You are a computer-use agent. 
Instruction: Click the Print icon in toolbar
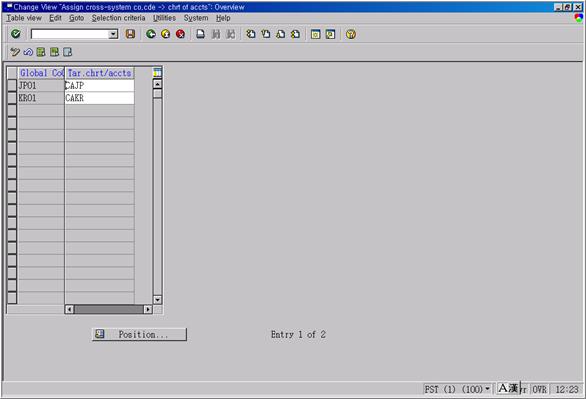(201, 34)
